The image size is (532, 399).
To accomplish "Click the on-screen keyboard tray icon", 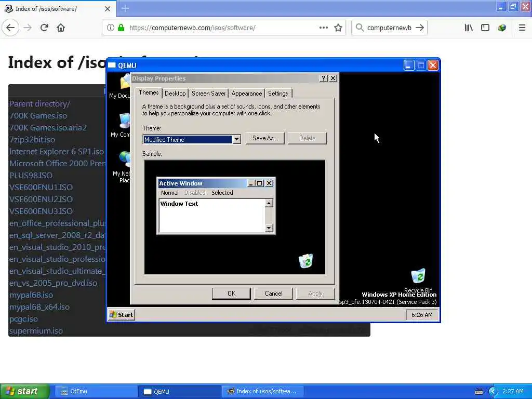I will click(478, 392).
